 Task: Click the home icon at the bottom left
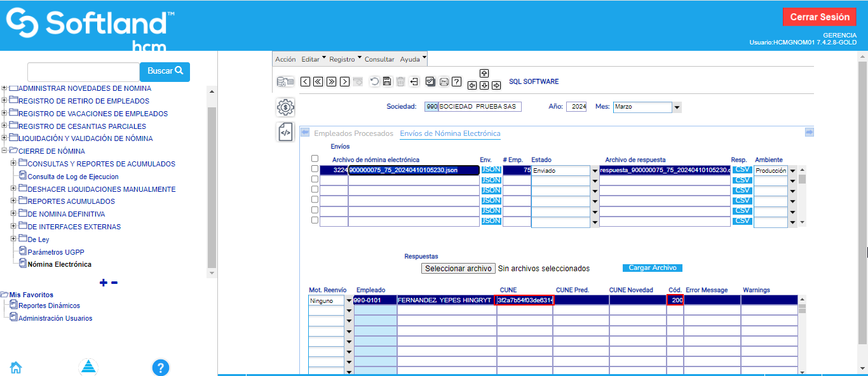point(16,367)
